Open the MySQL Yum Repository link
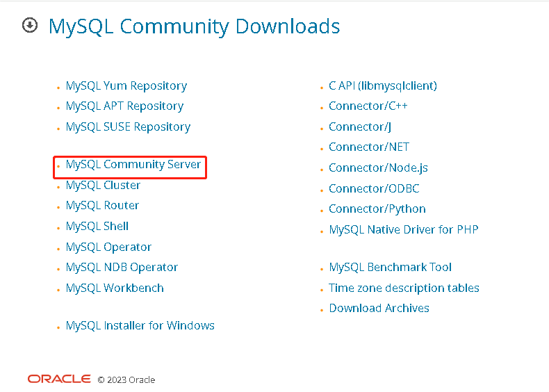The height and width of the screenshot is (392, 549). pos(126,86)
